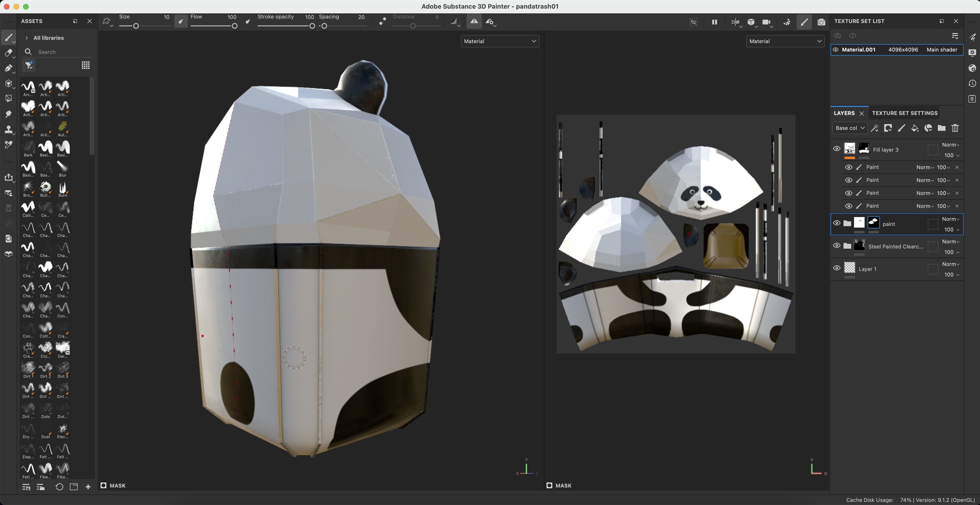Delete the selected layer with trash icon
This screenshot has height=505, width=980.
955,128
